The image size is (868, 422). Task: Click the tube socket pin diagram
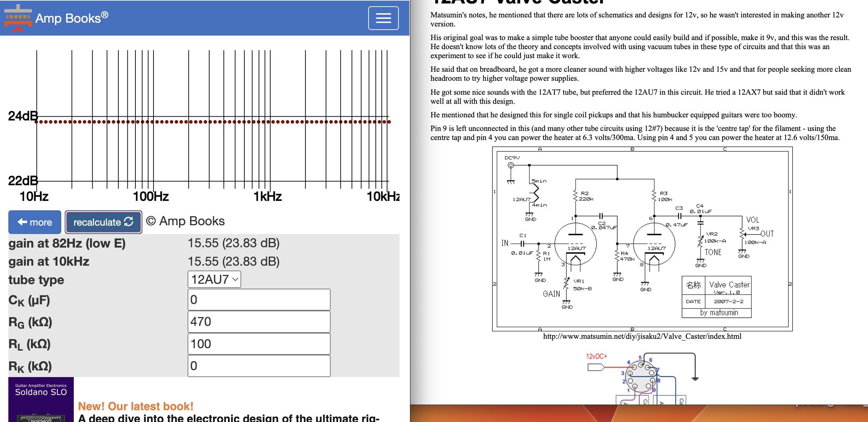640,377
